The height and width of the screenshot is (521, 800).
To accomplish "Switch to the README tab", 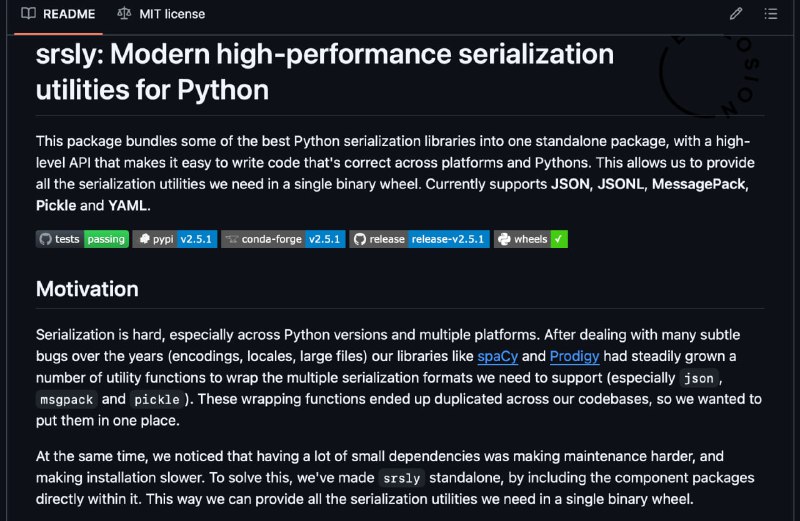I will [59, 14].
